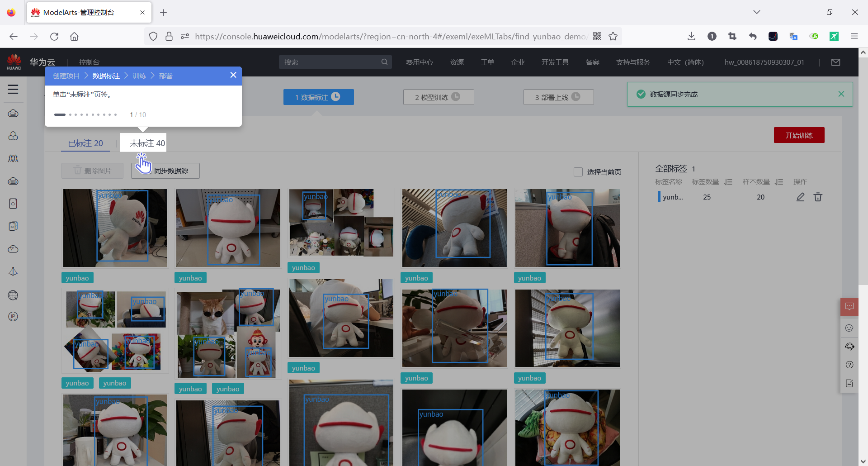Open the cat with sunglasses collage thumbnail
This screenshot has width=868, height=466.
pyautogui.click(x=228, y=334)
